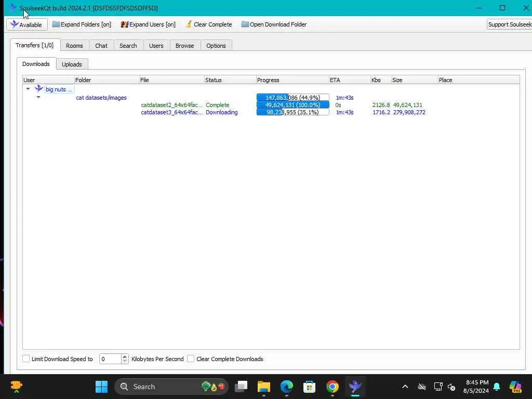Sort by the ETA column header
Screen dimensions: 532x399
[x=350, y=80]
